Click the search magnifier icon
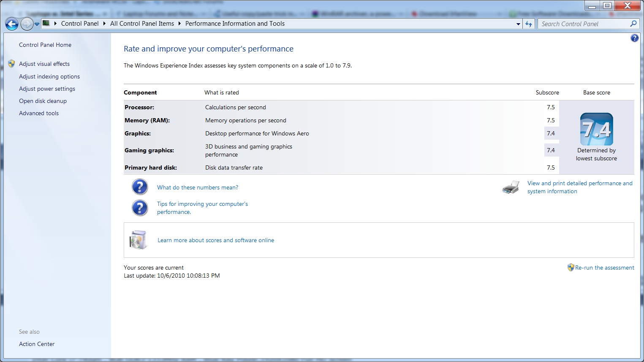644x362 pixels. point(633,24)
